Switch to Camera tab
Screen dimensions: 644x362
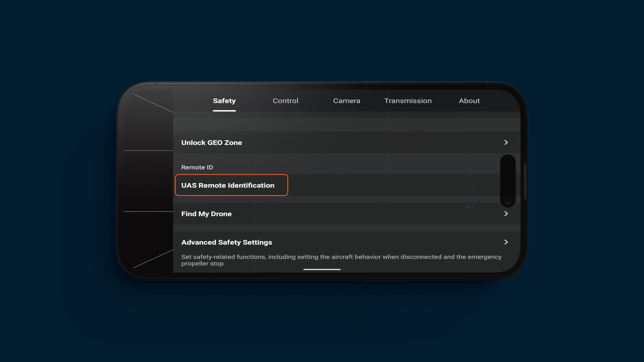pyautogui.click(x=346, y=100)
